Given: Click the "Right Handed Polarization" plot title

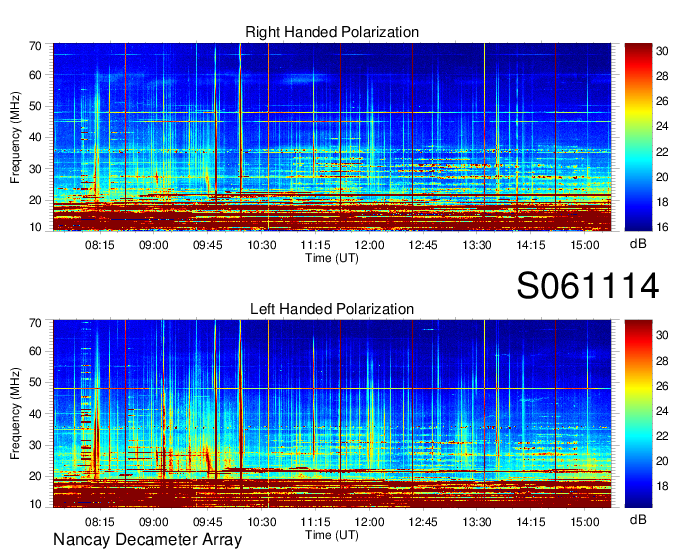Looking at the screenshot, I should (332, 32).
